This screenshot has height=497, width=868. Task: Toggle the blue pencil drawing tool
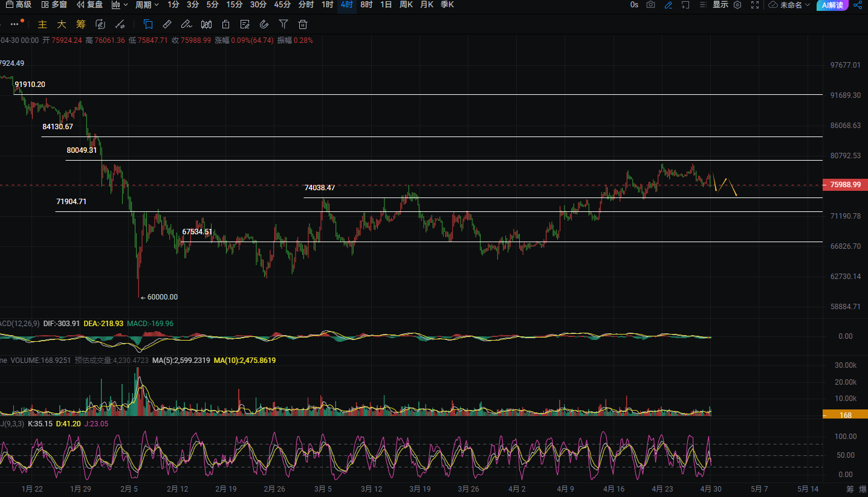[668, 5]
